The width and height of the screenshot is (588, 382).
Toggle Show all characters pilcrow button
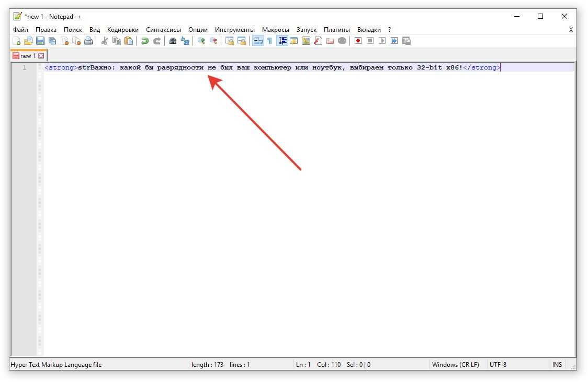269,41
